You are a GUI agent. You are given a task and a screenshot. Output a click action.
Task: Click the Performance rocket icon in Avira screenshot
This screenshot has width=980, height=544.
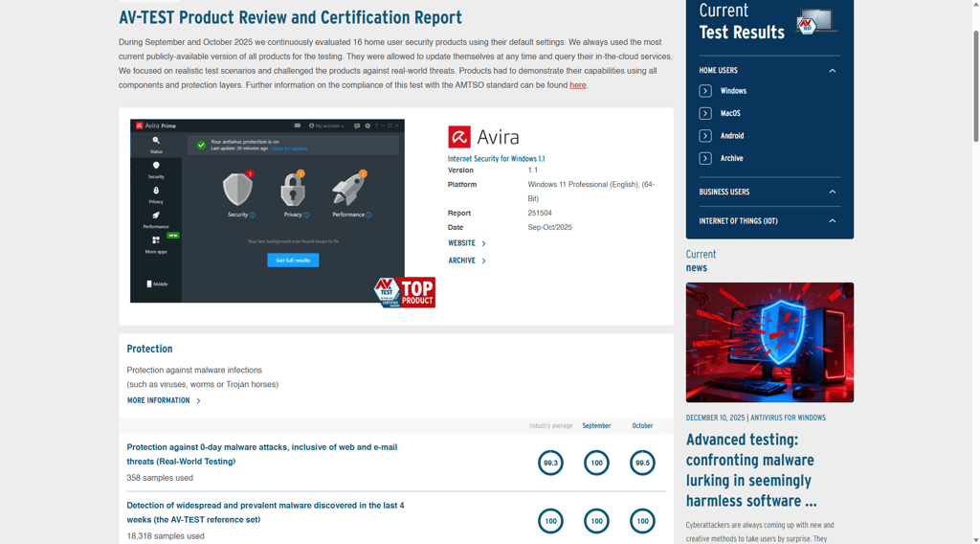[x=348, y=189]
